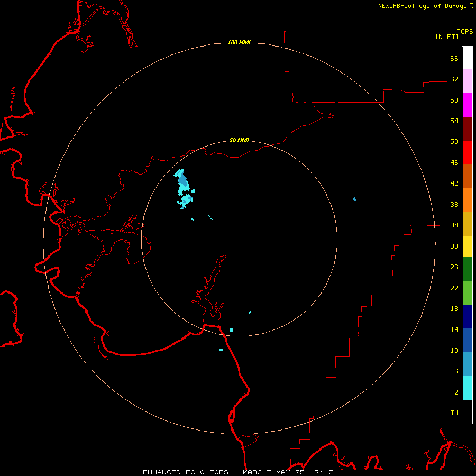Click the dark red legend swatch

(x=467, y=129)
